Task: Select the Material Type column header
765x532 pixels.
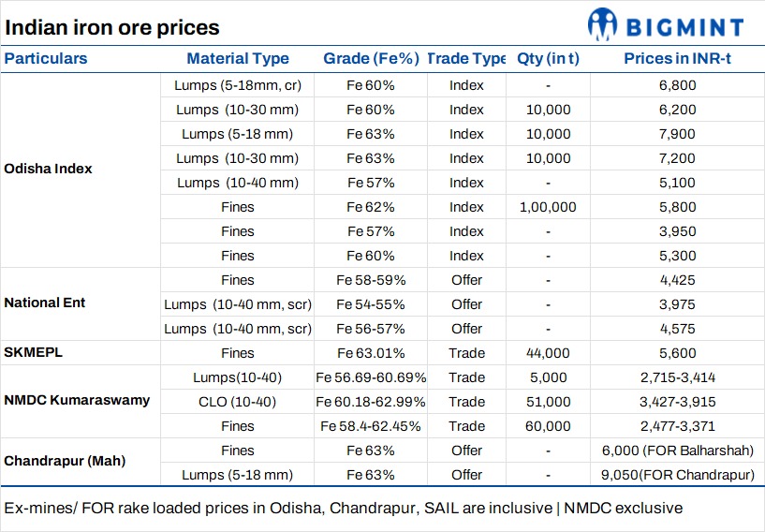Action: coord(238,58)
